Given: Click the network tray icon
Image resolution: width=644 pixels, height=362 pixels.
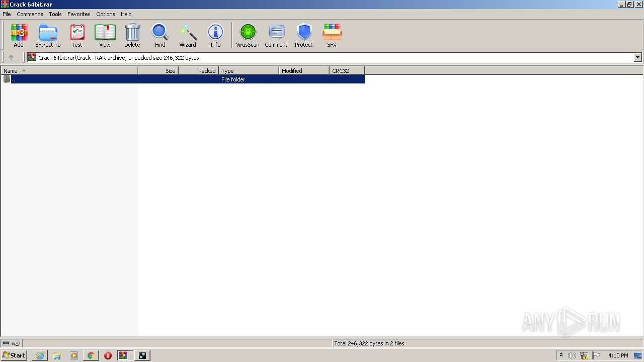Looking at the screenshot, I should pyautogui.click(x=584, y=355).
